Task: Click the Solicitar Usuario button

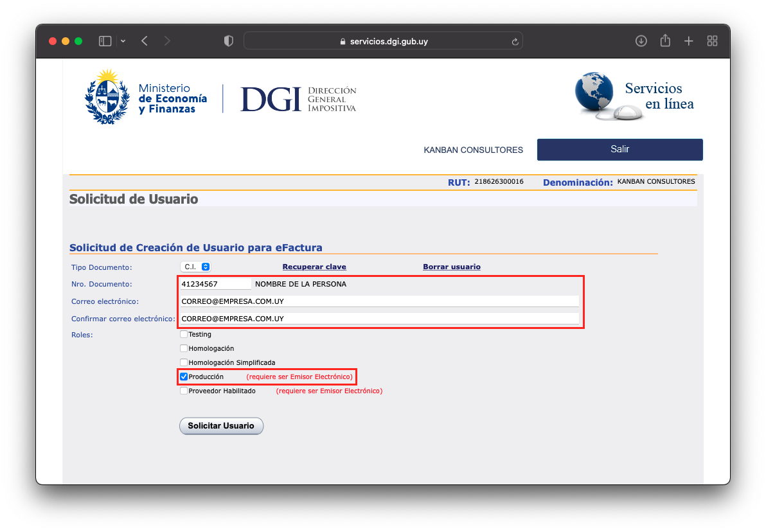Action: (x=221, y=425)
